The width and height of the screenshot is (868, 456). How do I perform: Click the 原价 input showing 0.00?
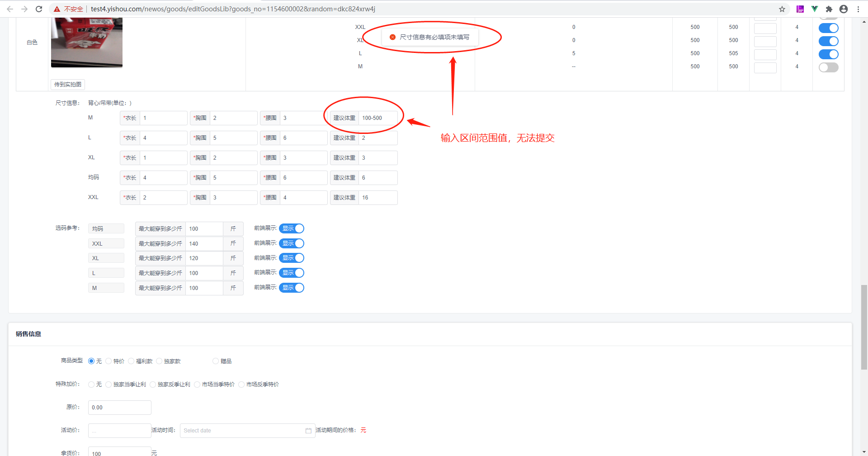click(x=120, y=408)
